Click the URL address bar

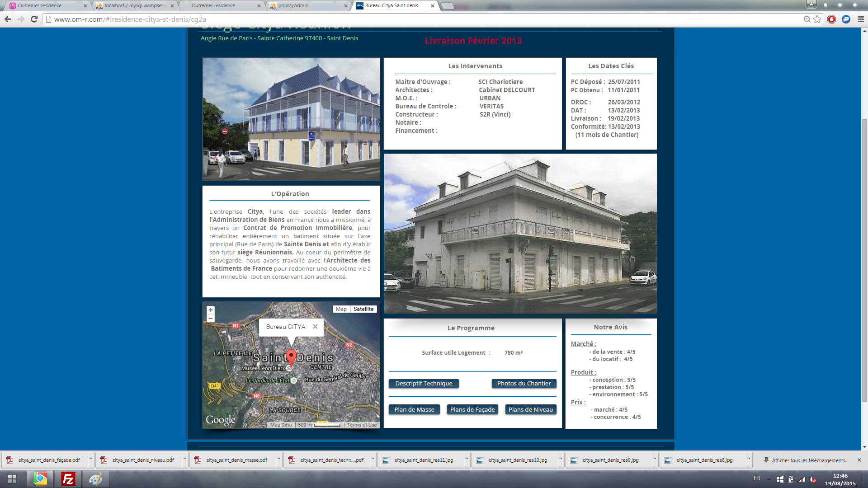tap(425, 19)
